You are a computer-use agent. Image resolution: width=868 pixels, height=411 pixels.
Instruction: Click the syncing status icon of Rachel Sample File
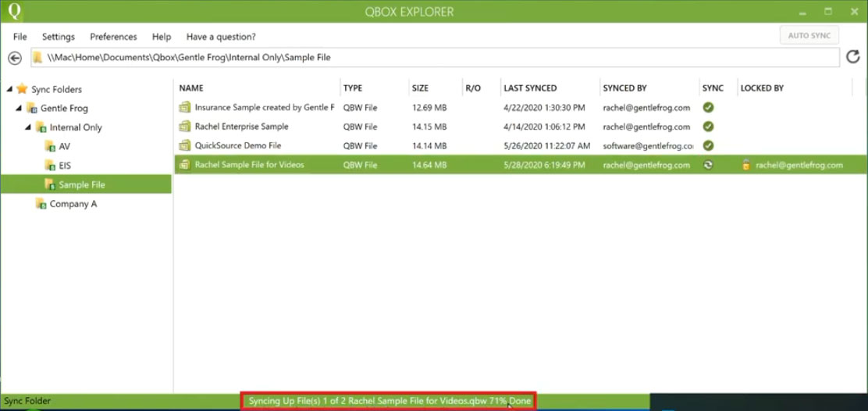tap(708, 165)
